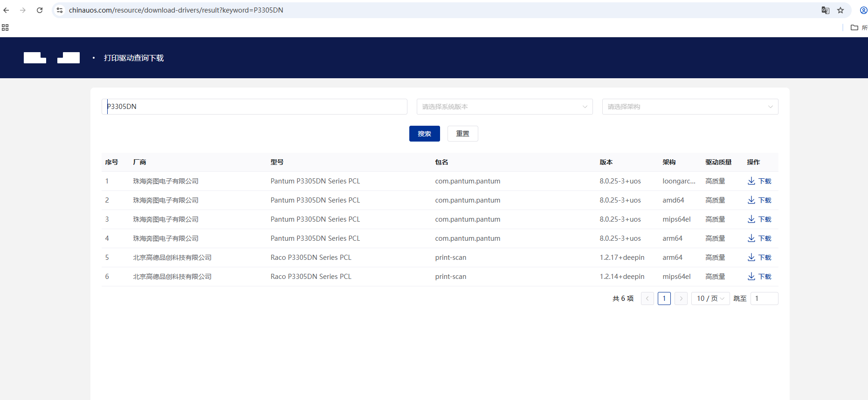The height and width of the screenshot is (400, 868).
Task: Download the Raco mips64el driver in row 6
Action: coord(759,277)
